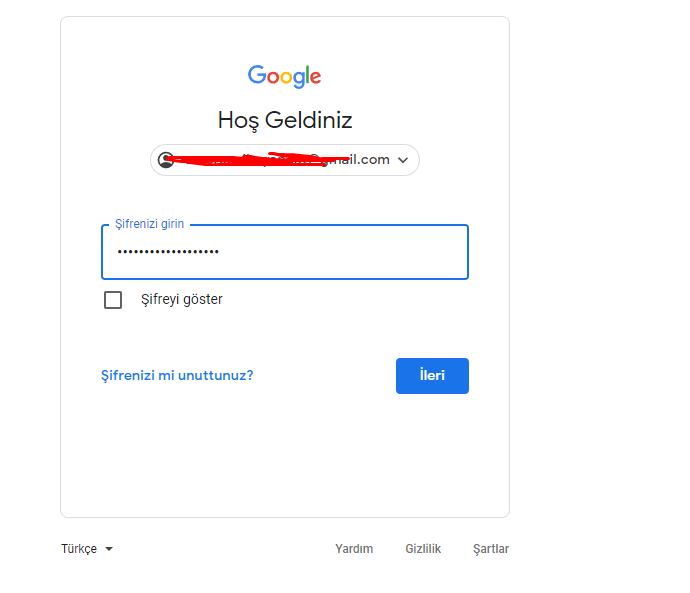This screenshot has height=593, width=690.
Task: Click the Google logo
Action: pyautogui.click(x=285, y=76)
